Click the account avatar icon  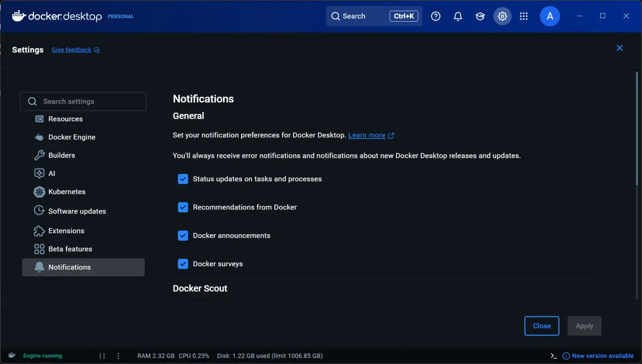pyautogui.click(x=550, y=16)
